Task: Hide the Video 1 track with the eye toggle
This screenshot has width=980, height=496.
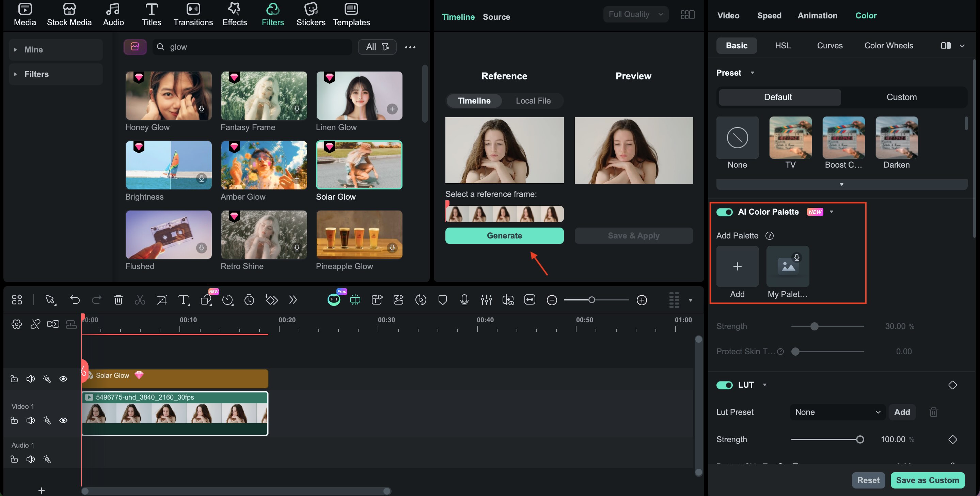Action: tap(64, 420)
